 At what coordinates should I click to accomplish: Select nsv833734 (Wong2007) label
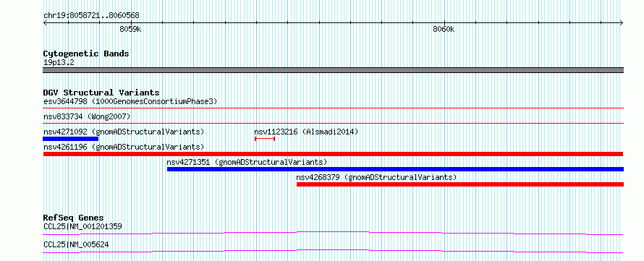tap(87, 117)
